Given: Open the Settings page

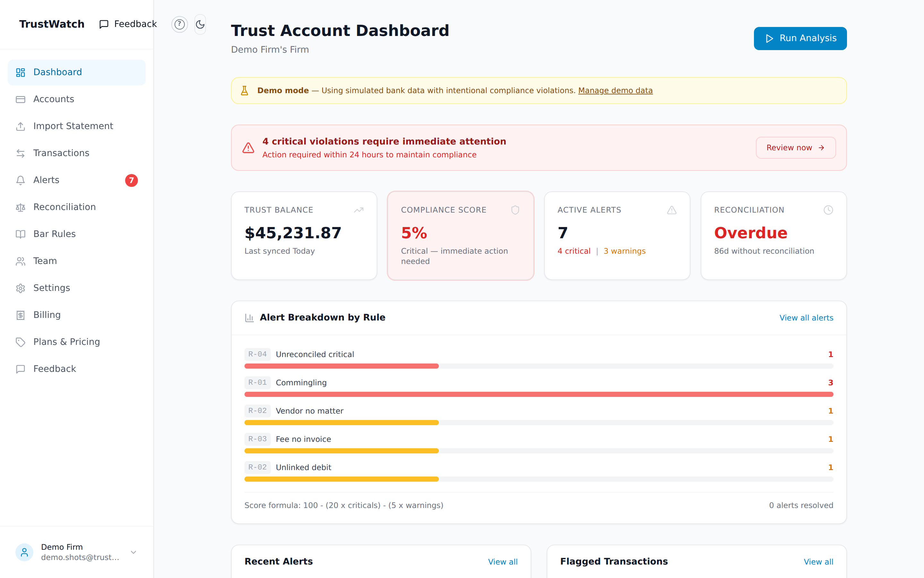Looking at the screenshot, I should point(77,288).
